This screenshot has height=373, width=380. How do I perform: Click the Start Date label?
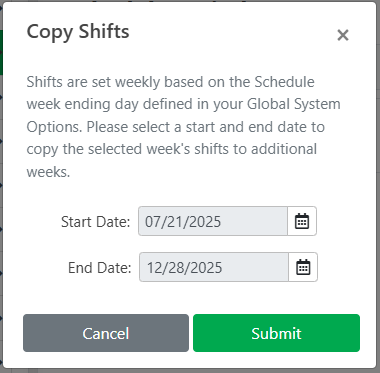coord(95,222)
